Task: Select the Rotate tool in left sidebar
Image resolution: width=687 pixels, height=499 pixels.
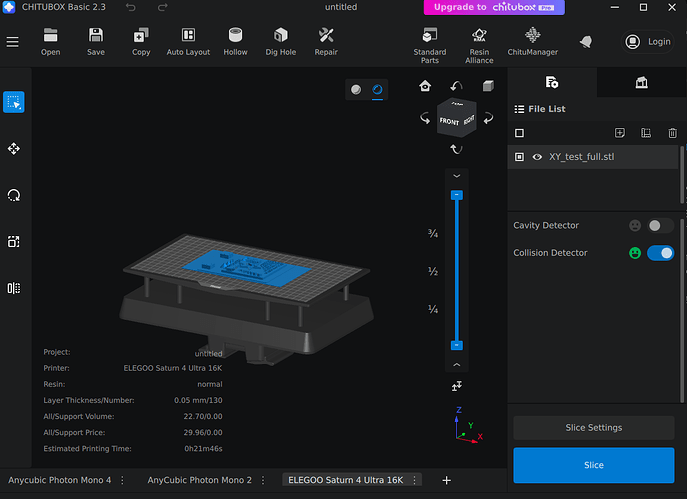Action: pyautogui.click(x=14, y=195)
